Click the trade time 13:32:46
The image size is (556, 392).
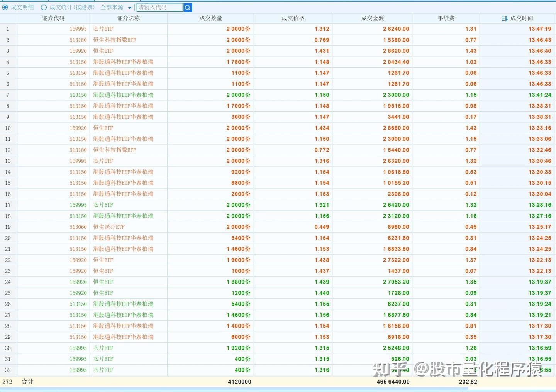tap(540, 150)
